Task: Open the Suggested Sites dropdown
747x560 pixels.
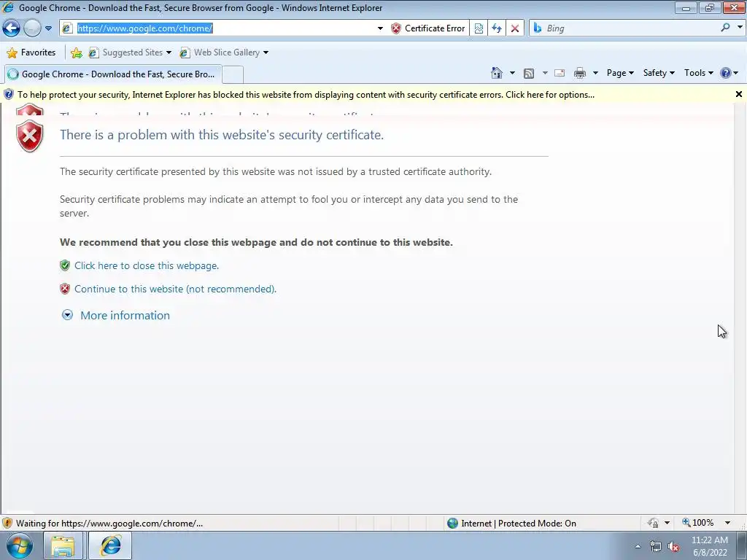Action: 130,52
